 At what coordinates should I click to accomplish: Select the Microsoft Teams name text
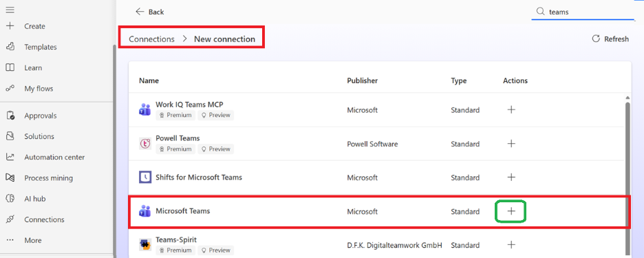(x=183, y=211)
